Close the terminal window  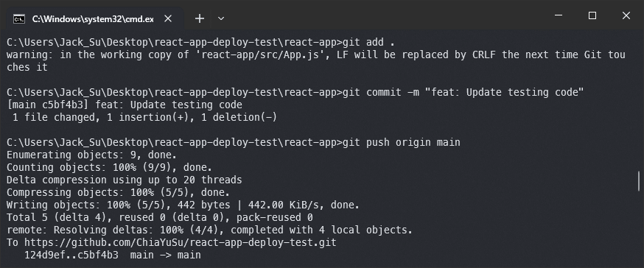[x=626, y=15]
